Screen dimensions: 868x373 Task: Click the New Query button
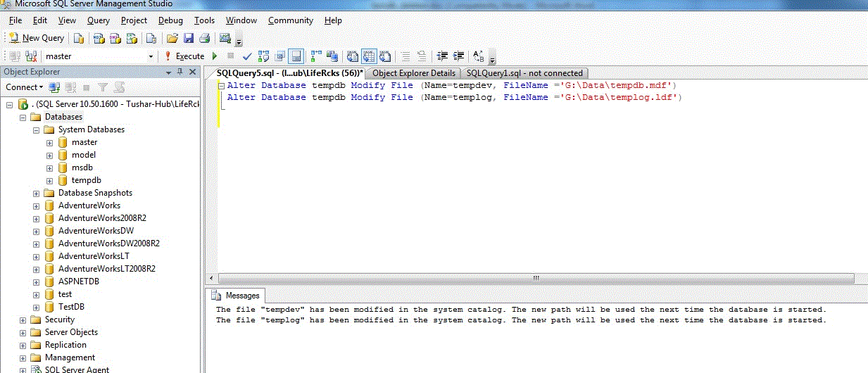click(36, 38)
